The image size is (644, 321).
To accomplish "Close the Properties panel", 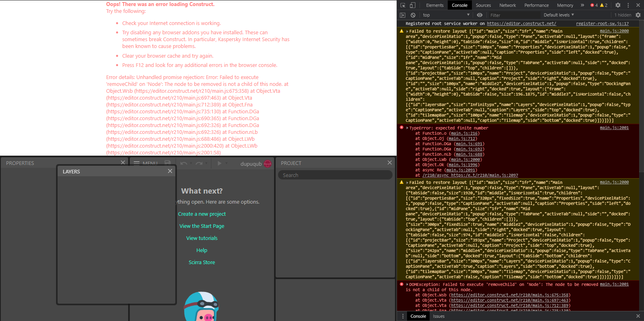I will point(123,163).
